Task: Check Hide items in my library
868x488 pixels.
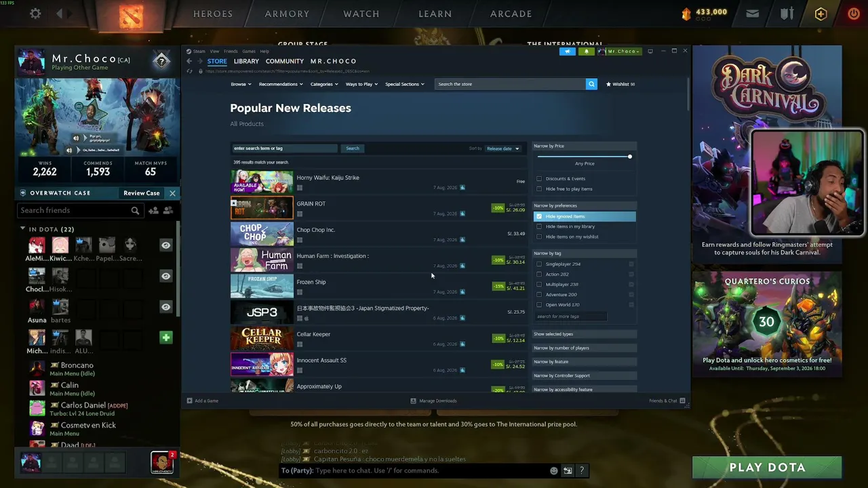Action: click(539, 226)
